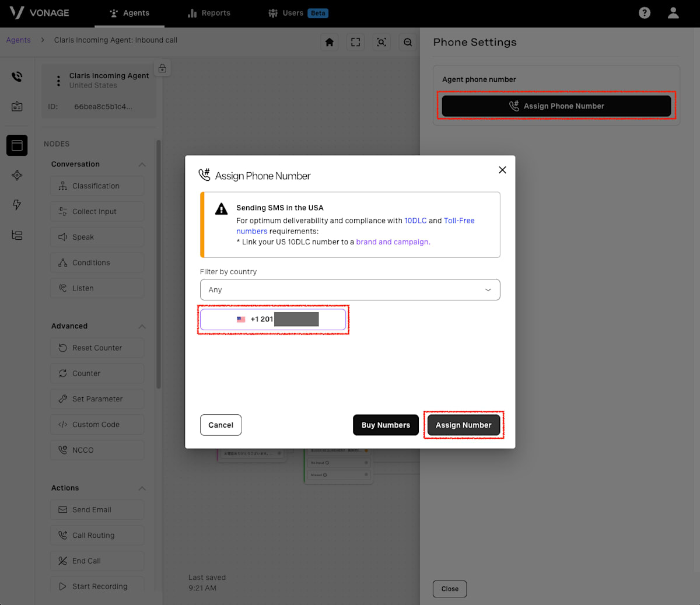Click the lock icon above the agent card

pos(162,68)
